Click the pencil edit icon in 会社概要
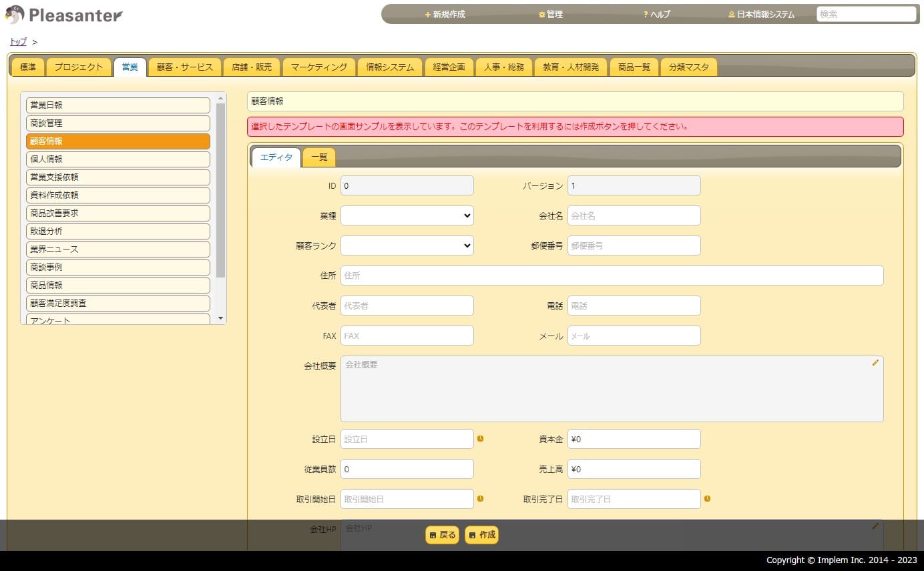The height and width of the screenshot is (571, 924). coord(875,363)
